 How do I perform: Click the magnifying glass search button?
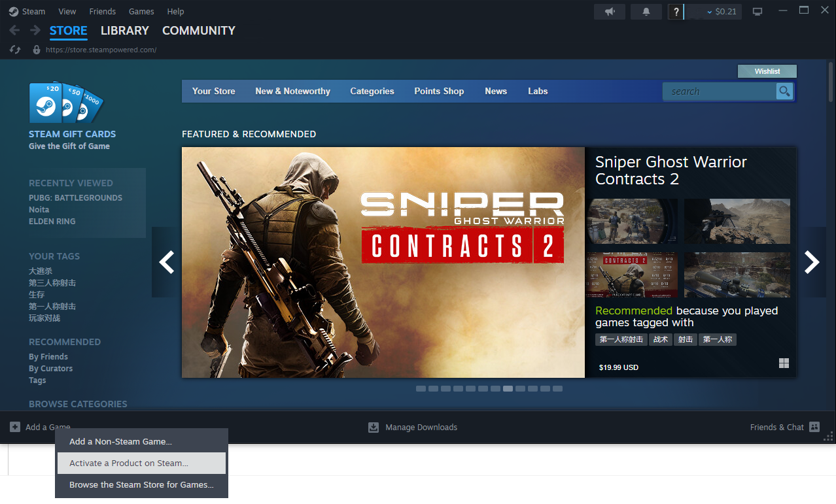point(784,92)
